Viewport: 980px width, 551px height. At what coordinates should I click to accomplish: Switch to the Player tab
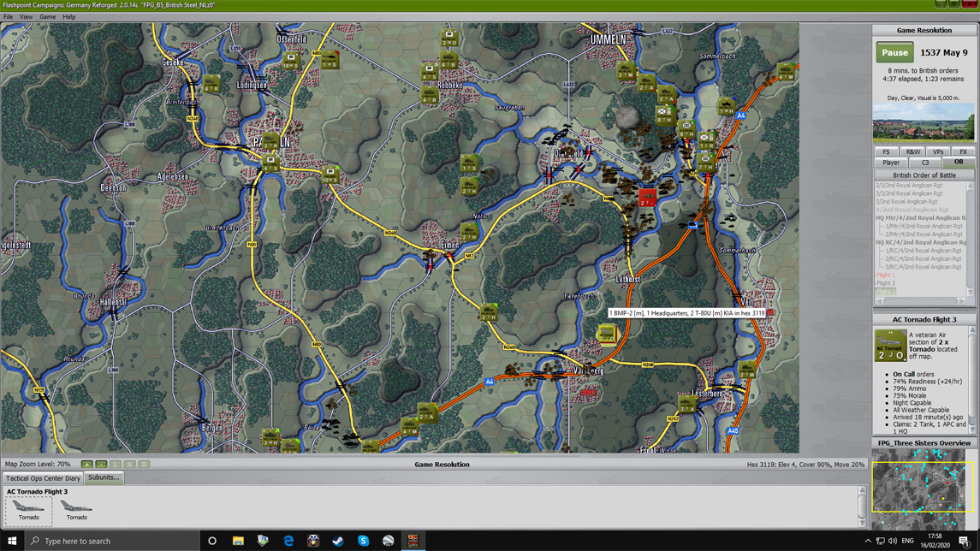tap(891, 163)
